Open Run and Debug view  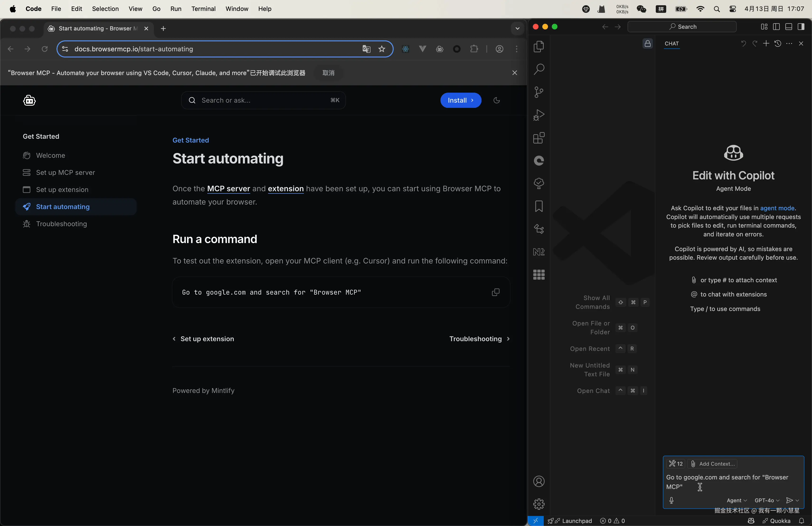coord(539,115)
